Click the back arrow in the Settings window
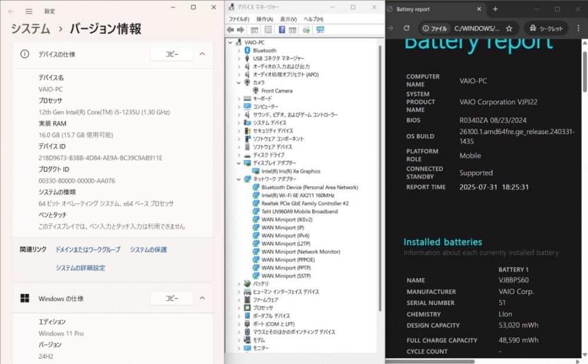Viewport: 588px width, 364px height. (11, 11)
